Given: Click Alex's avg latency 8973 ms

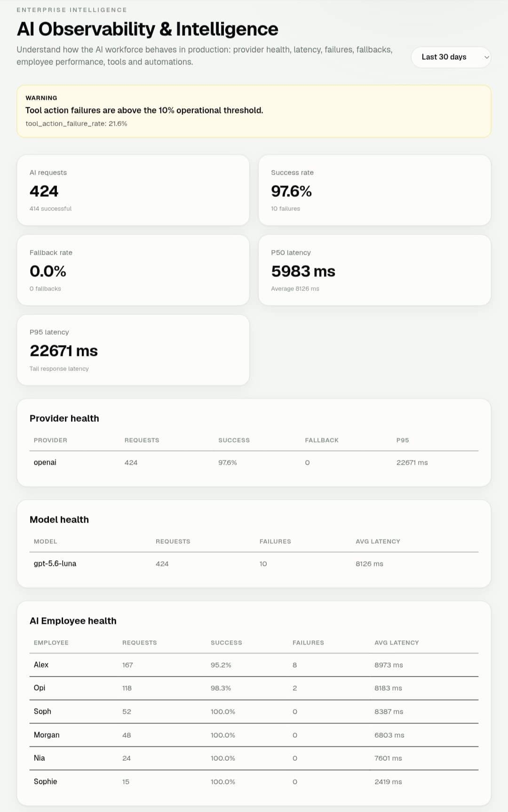Looking at the screenshot, I should (x=389, y=665).
